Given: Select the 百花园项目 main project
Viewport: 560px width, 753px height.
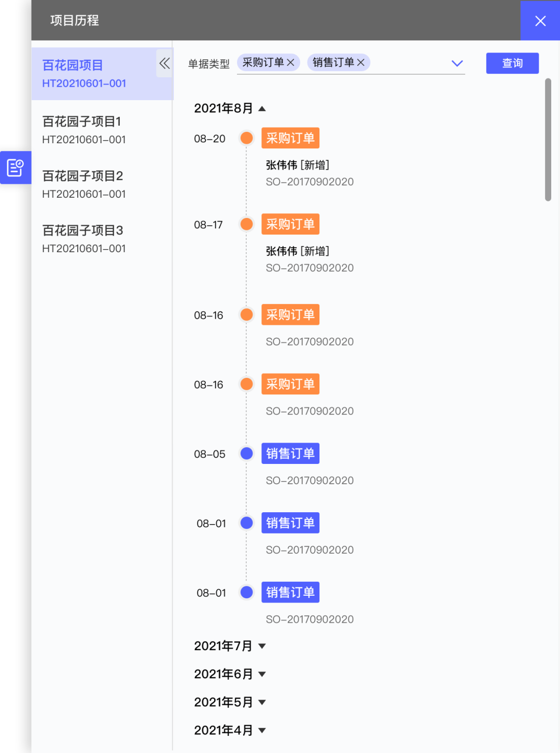Looking at the screenshot, I should (102, 74).
